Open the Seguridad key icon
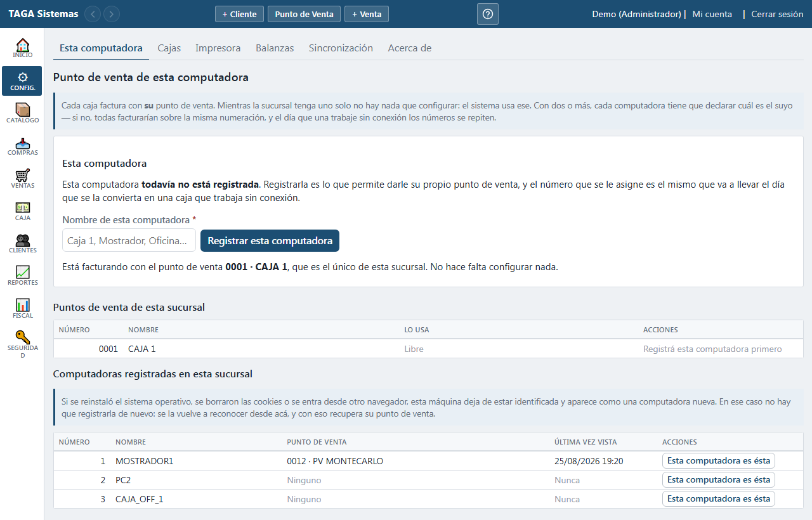 (22, 344)
